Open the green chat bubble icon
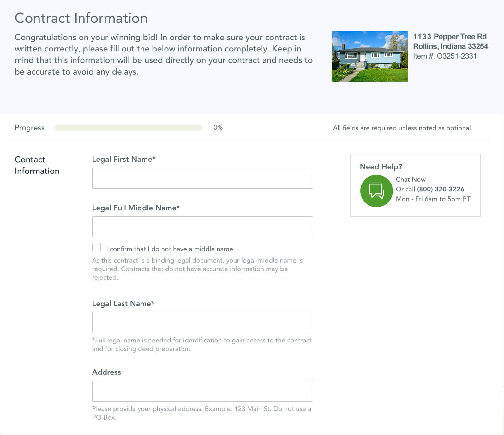The height and width of the screenshot is (435, 504). pyautogui.click(x=376, y=191)
